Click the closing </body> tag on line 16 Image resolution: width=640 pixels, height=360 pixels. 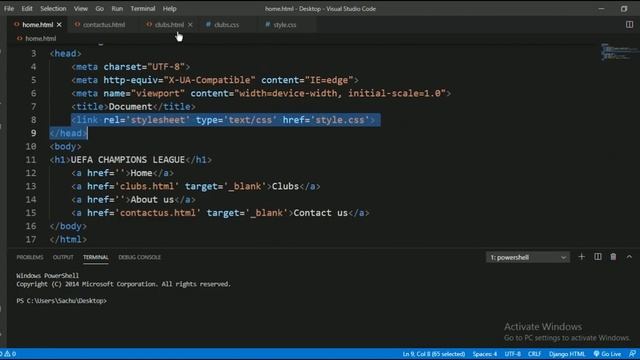68,226
